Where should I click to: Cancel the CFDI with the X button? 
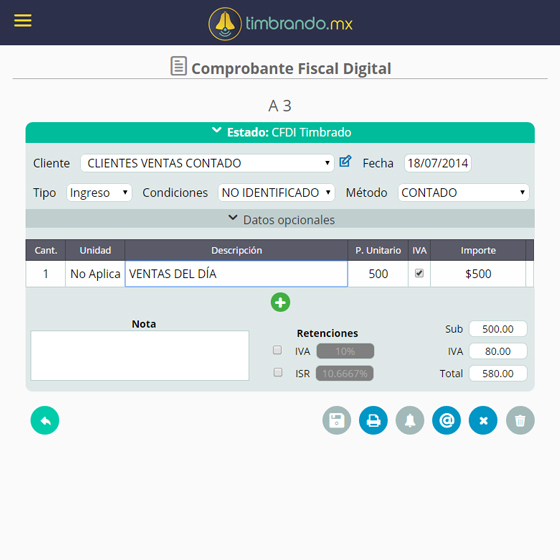pyautogui.click(x=483, y=420)
